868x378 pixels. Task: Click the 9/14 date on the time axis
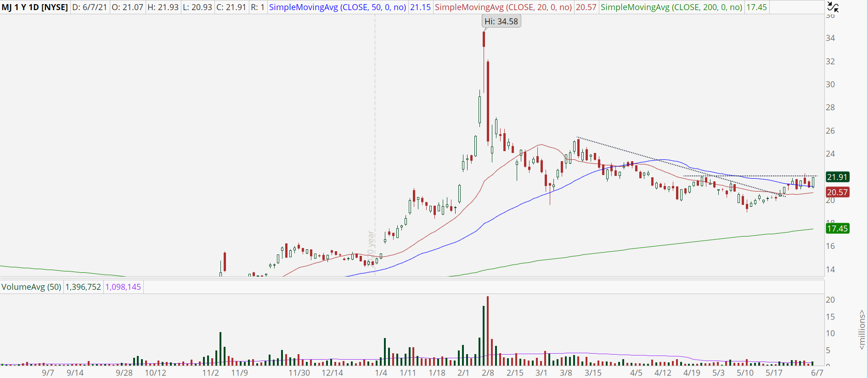75,372
